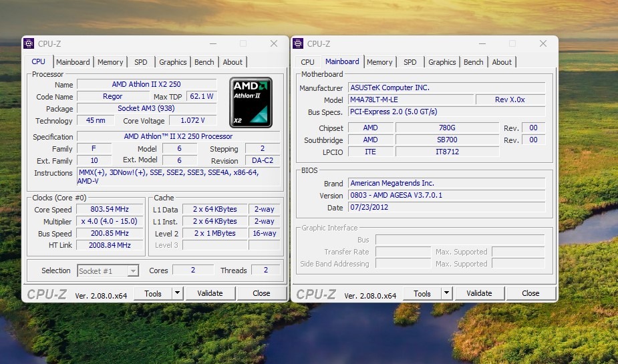Click Tools button in right CPU-Z window
Screen dimensions: 618x364
coord(422,293)
